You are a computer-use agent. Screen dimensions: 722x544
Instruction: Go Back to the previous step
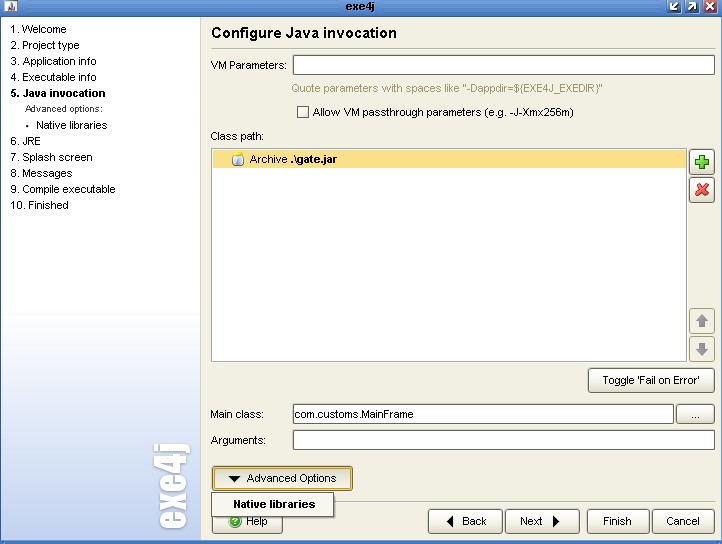point(465,521)
